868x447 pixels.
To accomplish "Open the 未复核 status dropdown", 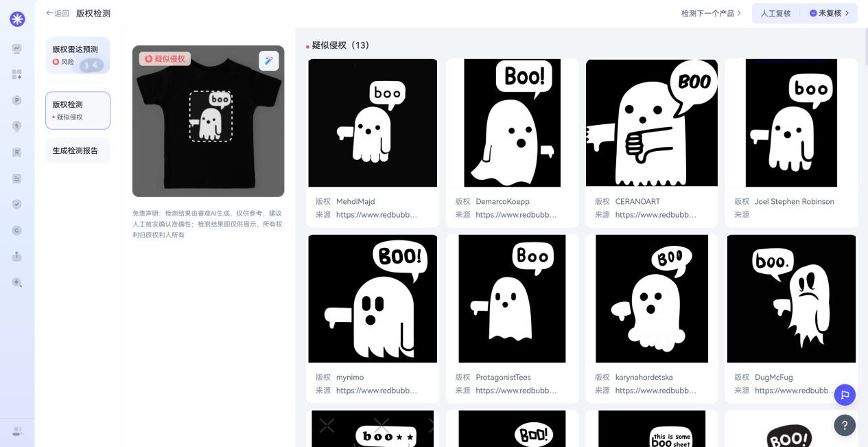I will pyautogui.click(x=829, y=13).
